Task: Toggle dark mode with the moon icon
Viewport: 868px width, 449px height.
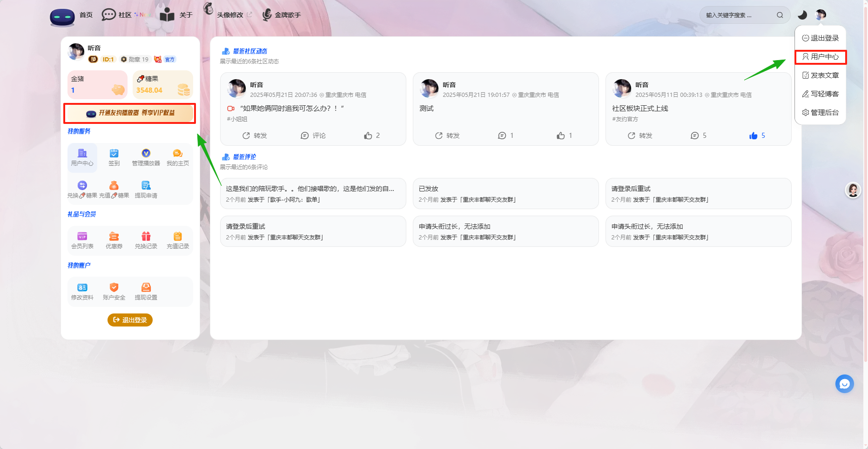Action: tap(802, 15)
